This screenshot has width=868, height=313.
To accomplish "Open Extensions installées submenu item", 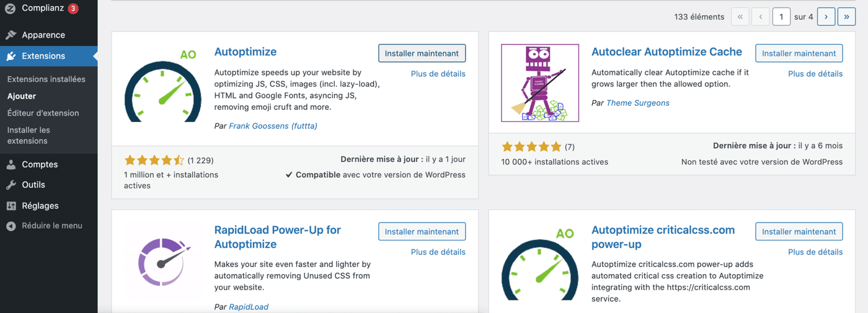I will pos(46,79).
